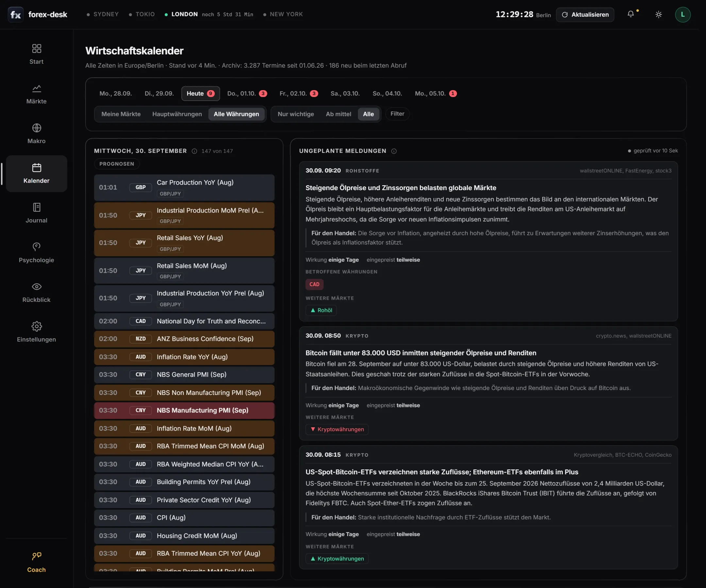This screenshot has height=588, width=706.
Task: Open Steigende Ölpreise und Zinssorgen headline
Action: point(401,188)
